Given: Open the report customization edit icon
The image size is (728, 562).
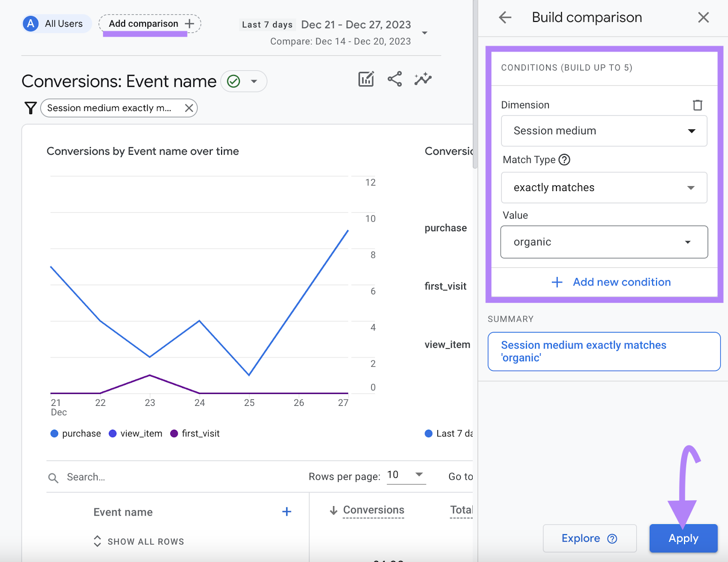Looking at the screenshot, I should click(365, 79).
